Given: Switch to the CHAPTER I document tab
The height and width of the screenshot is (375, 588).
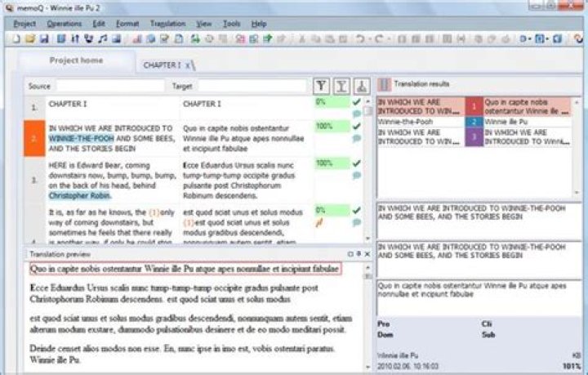Looking at the screenshot, I should coord(162,65).
